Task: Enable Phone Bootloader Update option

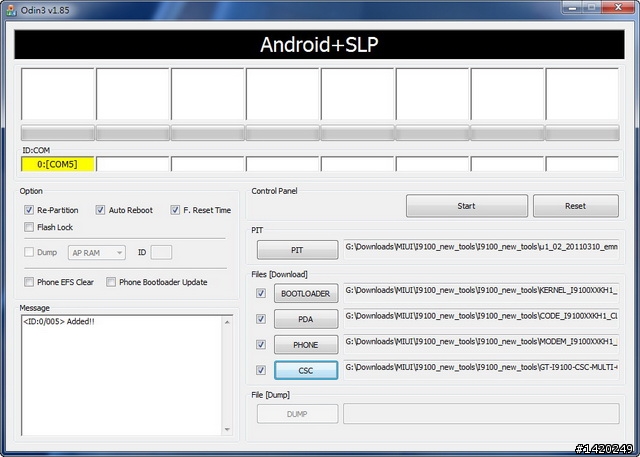Action: tap(111, 282)
